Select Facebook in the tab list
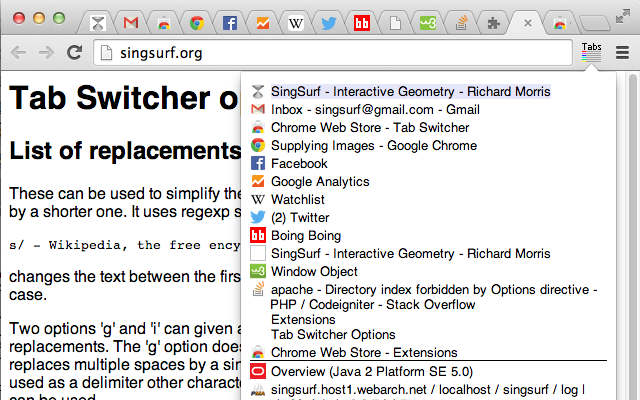The image size is (640, 400). [x=299, y=163]
